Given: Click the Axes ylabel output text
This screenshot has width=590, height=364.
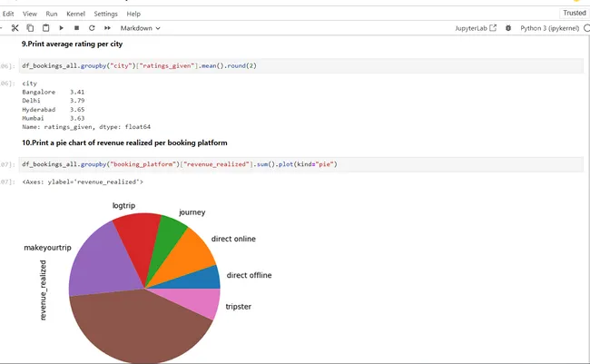Looking at the screenshot, I should click(83, 182).
